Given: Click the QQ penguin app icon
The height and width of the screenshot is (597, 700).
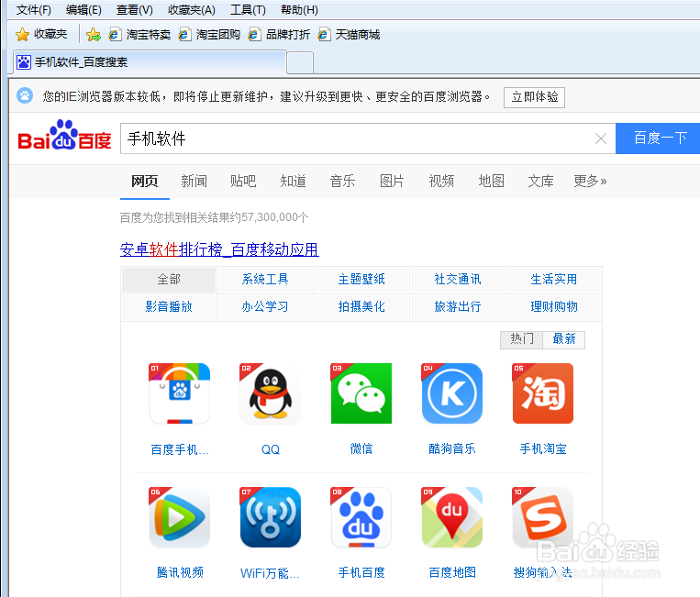Looking at the screenshot, I should tap(270, 393).
